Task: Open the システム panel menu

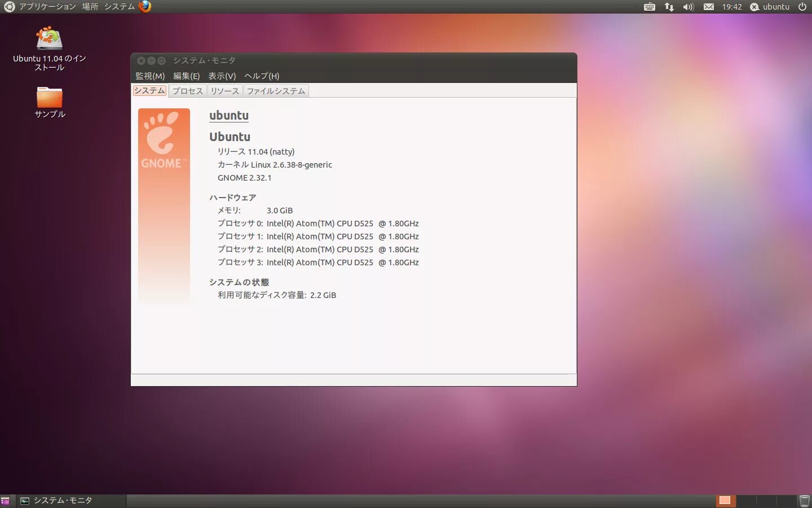Action: tap(119, 7)
